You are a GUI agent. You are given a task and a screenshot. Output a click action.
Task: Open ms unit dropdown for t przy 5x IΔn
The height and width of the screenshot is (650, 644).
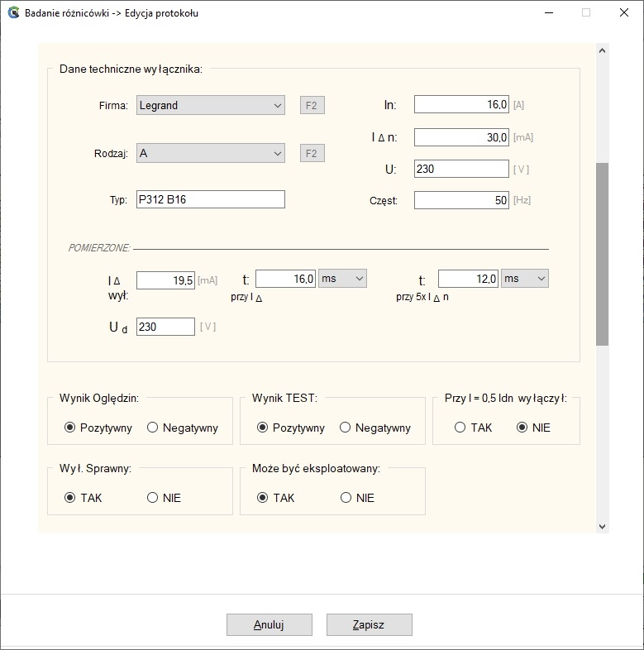(x=525, y=279)
